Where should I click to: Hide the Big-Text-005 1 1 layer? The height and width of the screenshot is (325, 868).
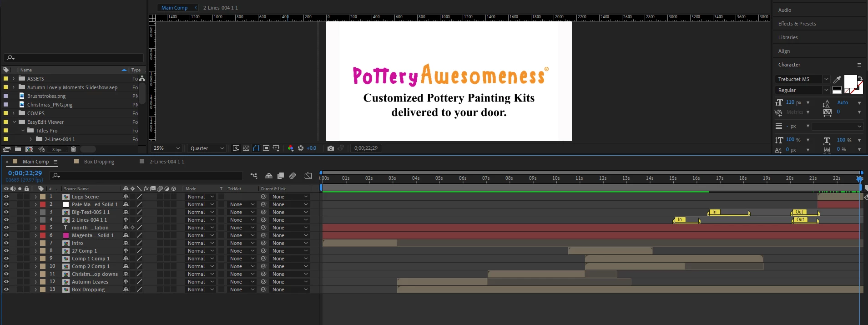(6, 212)
